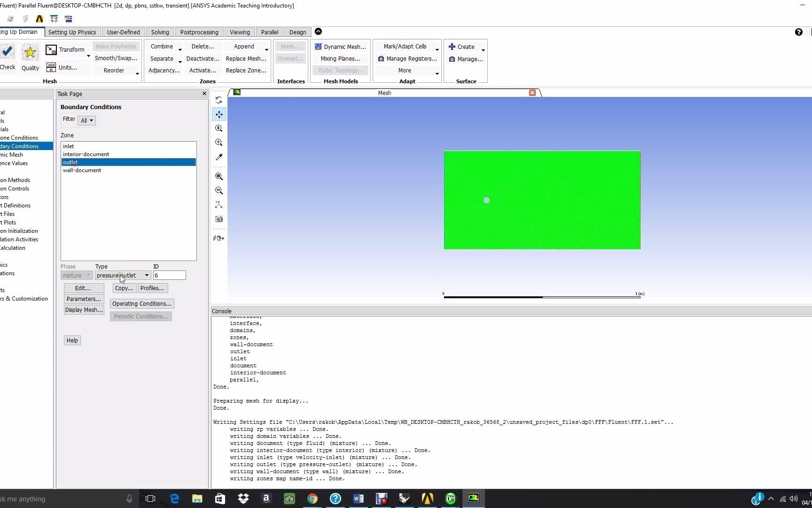Change the zone Filter from All
Image resolution: width=812 pixels, height=508 pixels.
[x=86, y=120]
